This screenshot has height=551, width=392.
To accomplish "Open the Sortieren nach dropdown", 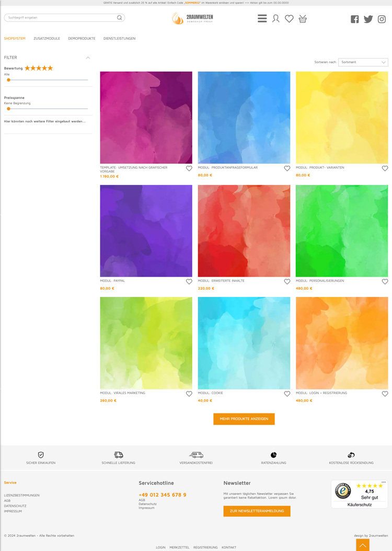I will point(363,62).
